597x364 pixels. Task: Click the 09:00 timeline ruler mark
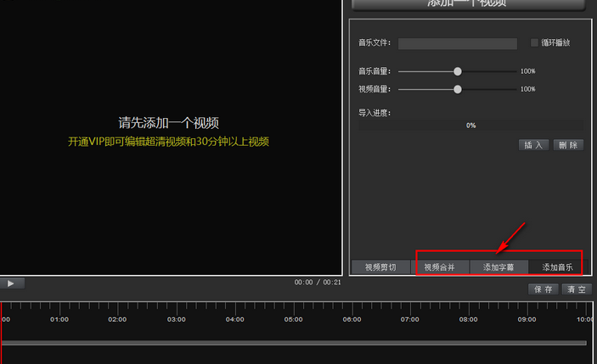[527, 320]
